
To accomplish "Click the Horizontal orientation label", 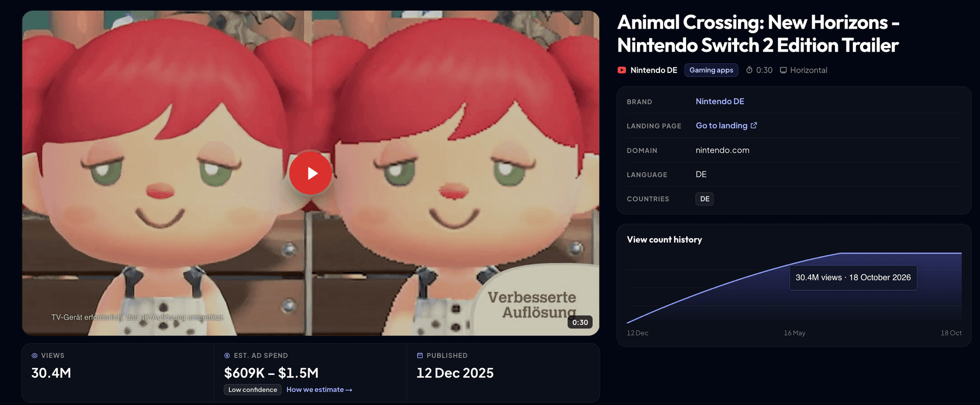I will [808, 70].
